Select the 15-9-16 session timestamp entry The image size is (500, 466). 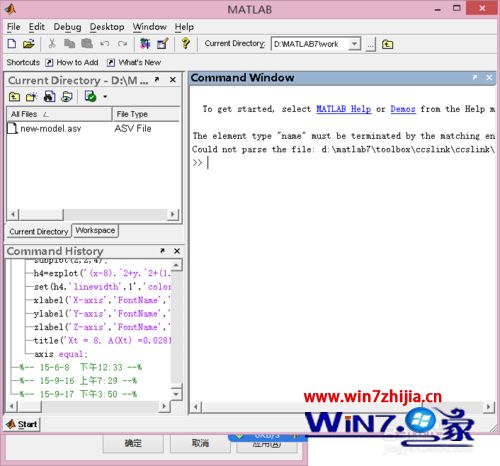coord(78,381)
